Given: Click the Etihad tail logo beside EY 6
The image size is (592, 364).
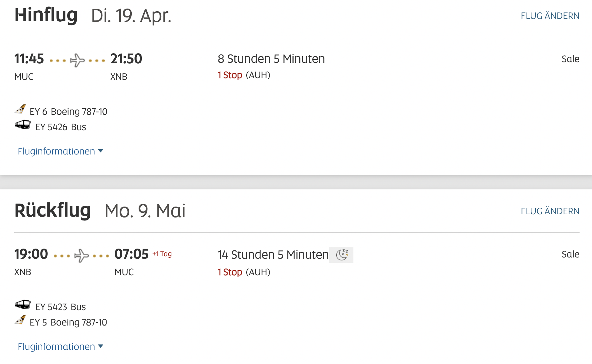Looking at the screenshot, I should 20,109.
